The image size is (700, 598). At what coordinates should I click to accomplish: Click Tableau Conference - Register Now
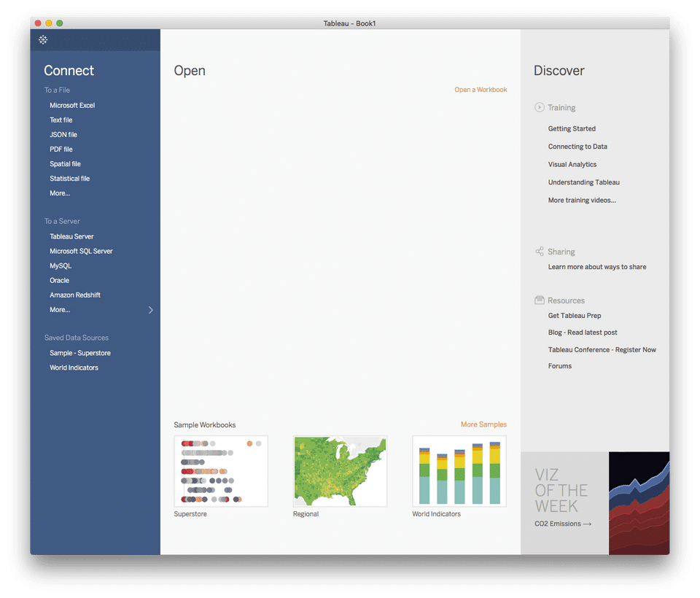602,350
